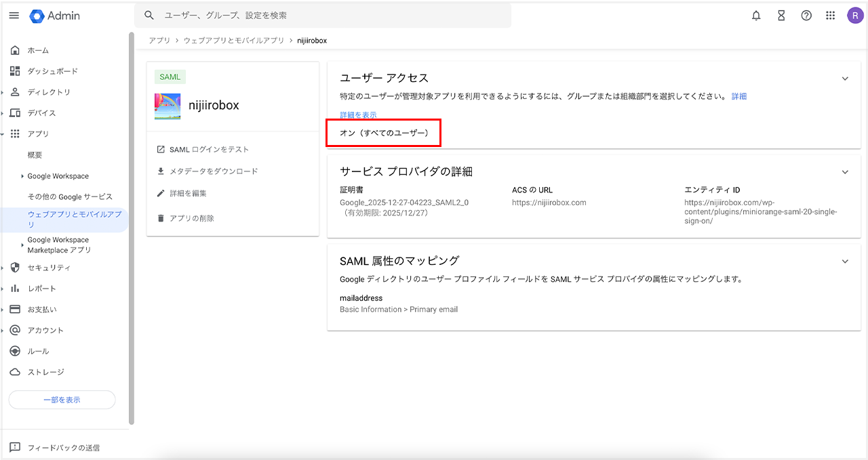Click the 一部を表示 button
Viewport: 868px width, 460px height.
click(62, 400)
